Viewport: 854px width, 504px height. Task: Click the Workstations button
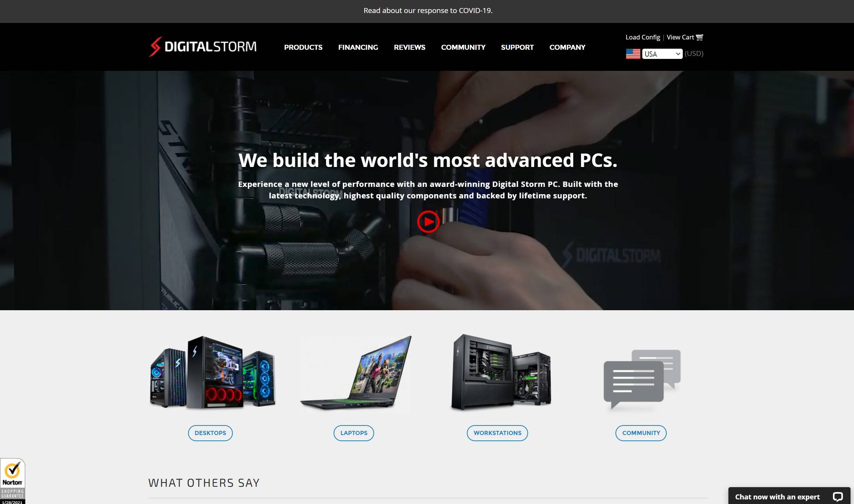tap(497, 433)
